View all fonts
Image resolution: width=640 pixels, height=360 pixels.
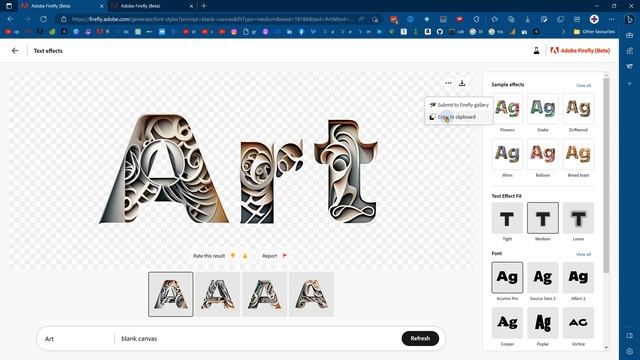(583, 254)
